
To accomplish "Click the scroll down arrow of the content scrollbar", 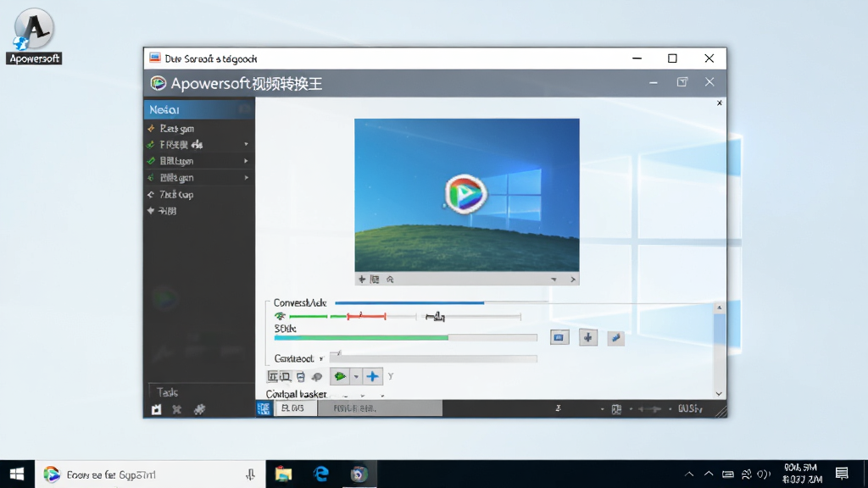I will click(719, 393).
